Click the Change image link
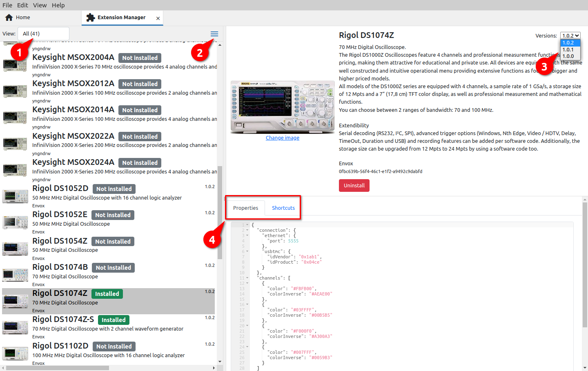Image resolution: width=588 pixels, height=371 pixels. (x=283, y=138)
